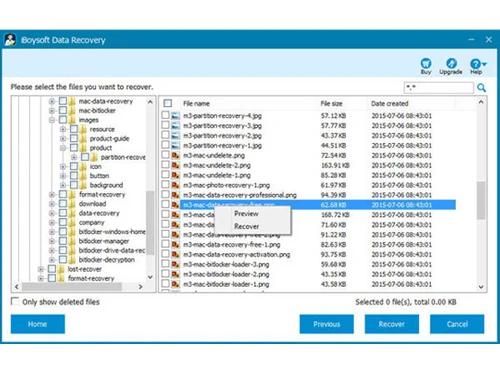This screenshot has width=500, height=375.
Task: Collapse the product folder node
Action: [x=63, y=148]
